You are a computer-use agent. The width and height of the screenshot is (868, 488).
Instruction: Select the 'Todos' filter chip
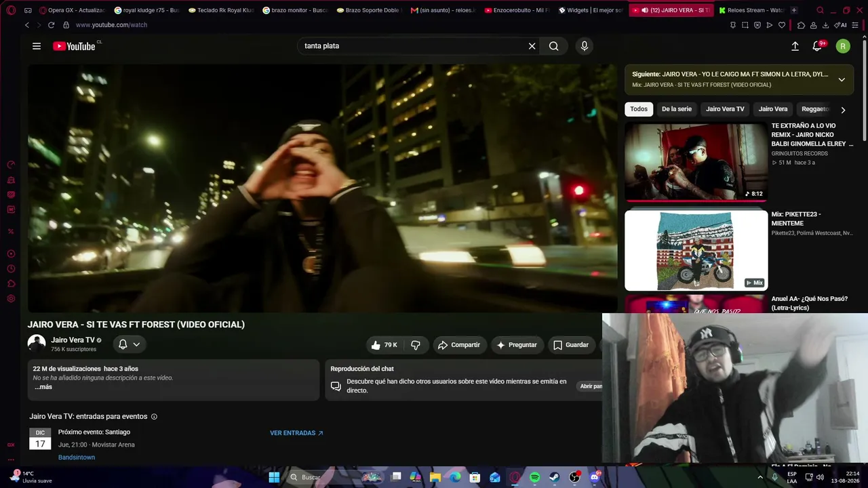click(x=639, y=109)
